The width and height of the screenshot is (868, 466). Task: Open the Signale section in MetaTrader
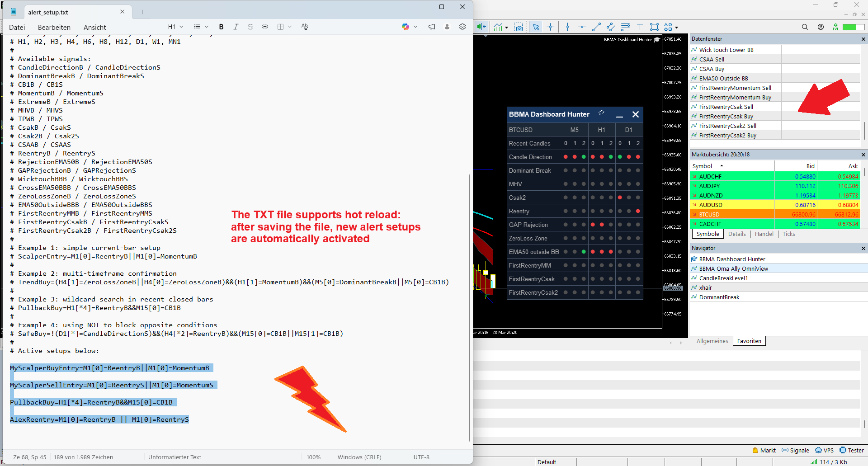pyautogui.click(x=795, y=450)
